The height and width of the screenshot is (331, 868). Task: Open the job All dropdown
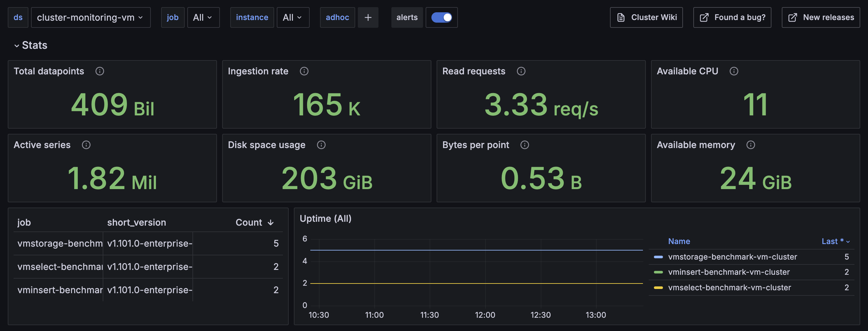pyautogui.click(x=203, y=17)
